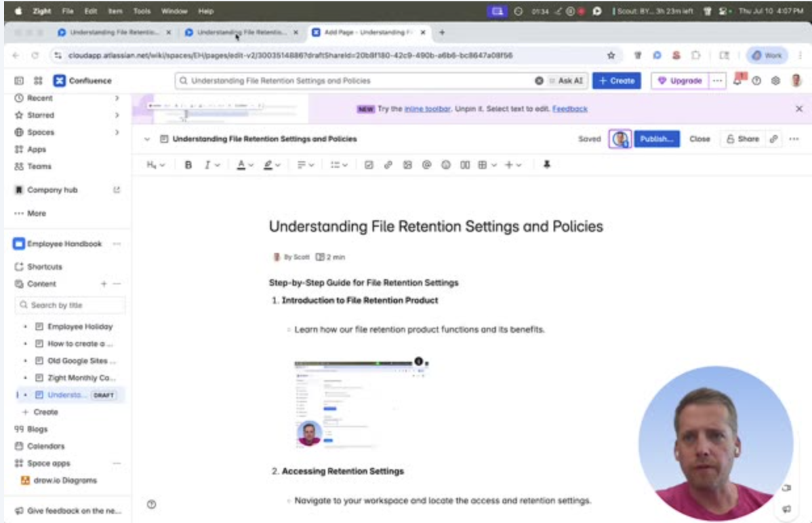812x523 pixels.
Task: Insert an image or file
Action: click(x=407, y=165)
